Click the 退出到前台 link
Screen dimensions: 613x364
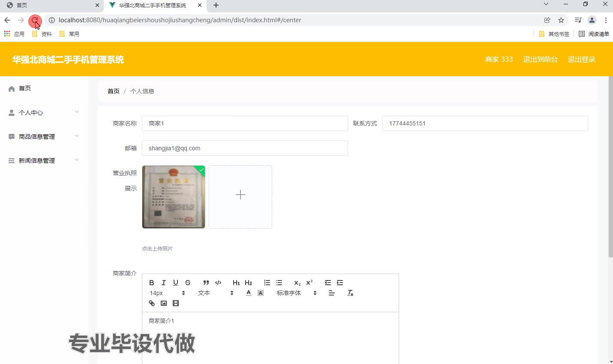[540, 59]
